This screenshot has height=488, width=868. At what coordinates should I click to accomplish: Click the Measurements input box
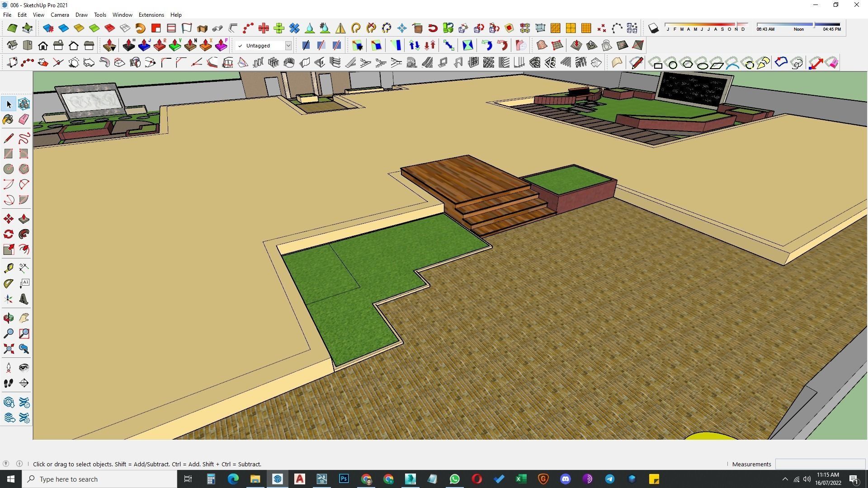pyautogui.click(x=820, y=464)
